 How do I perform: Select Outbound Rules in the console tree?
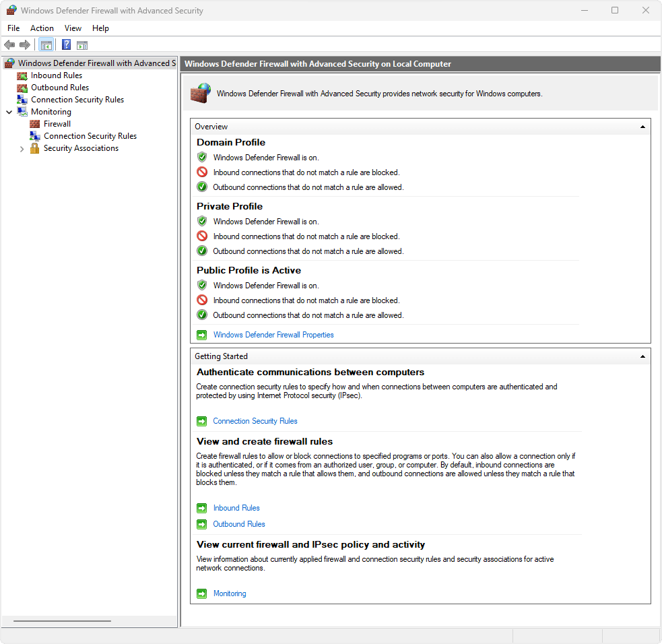[59, 87]
